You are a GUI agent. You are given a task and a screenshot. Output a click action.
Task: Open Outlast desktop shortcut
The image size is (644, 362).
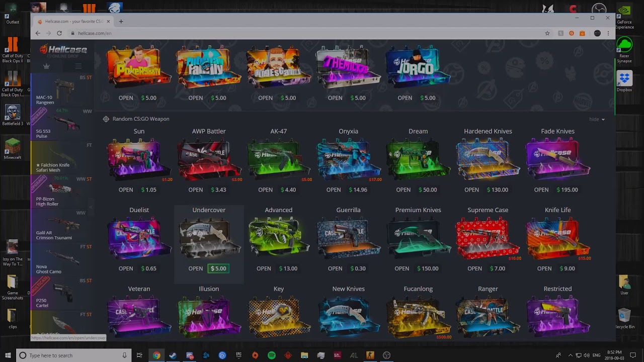13,14
